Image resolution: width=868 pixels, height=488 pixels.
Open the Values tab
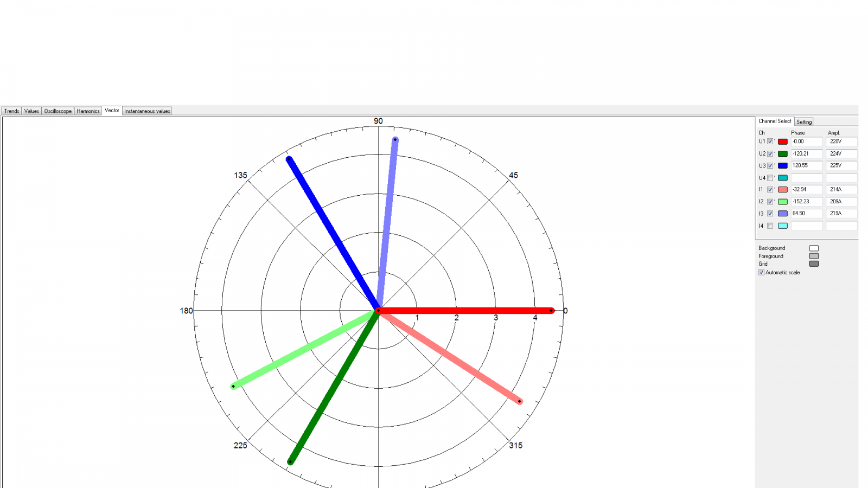pyautogui.click(x=31, y=111)
